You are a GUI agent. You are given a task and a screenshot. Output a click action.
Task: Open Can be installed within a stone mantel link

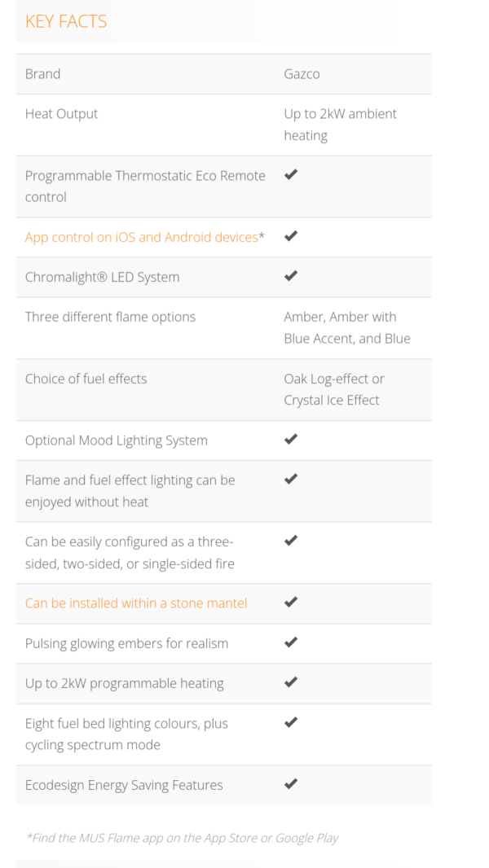click(x=135, y=603)
